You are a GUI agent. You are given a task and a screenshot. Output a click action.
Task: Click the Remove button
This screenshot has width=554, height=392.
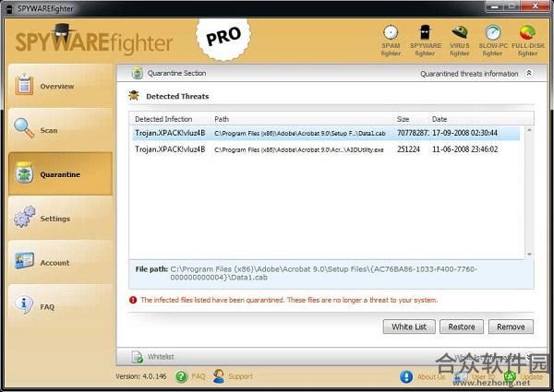point(511,327)
